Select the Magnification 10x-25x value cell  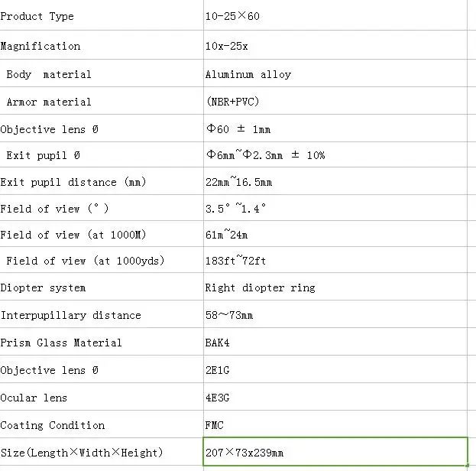[x=335, y=45]
